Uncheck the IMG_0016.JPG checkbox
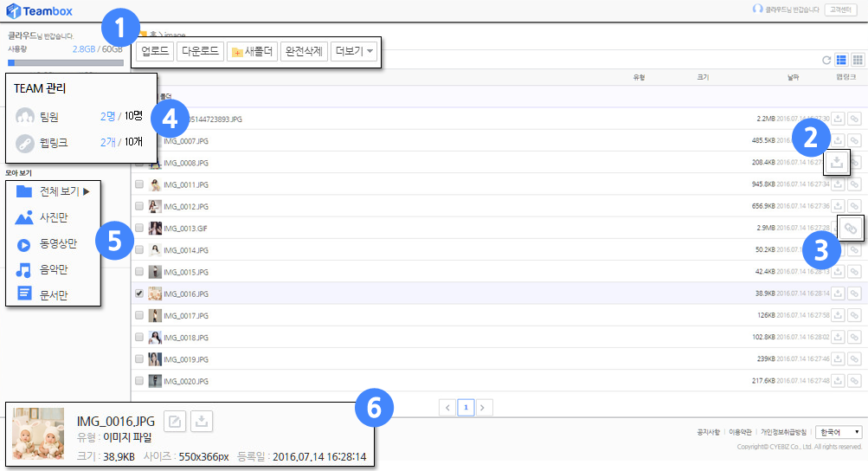The width and height of the screenshot is (868, 471). point(139,294)
